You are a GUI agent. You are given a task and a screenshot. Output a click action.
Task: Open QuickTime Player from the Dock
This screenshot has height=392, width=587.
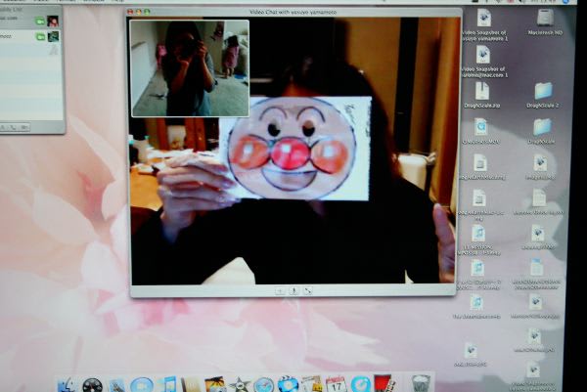360,384
